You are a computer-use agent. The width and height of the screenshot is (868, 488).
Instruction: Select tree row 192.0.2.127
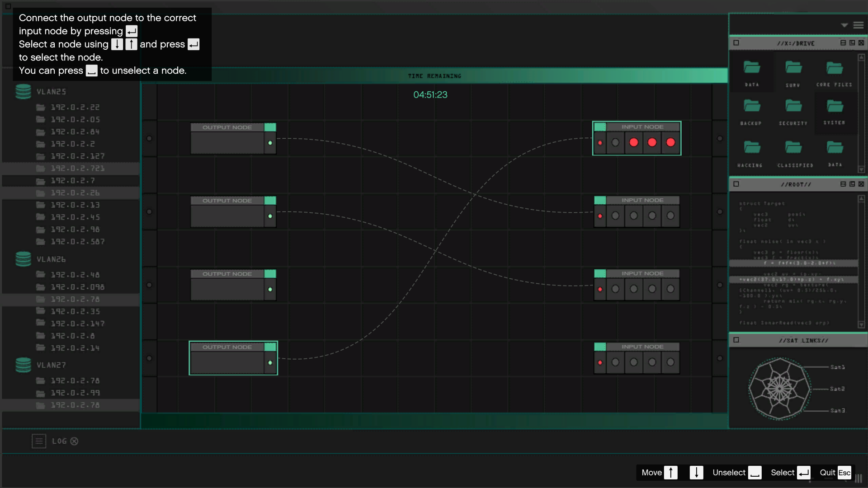71,156
